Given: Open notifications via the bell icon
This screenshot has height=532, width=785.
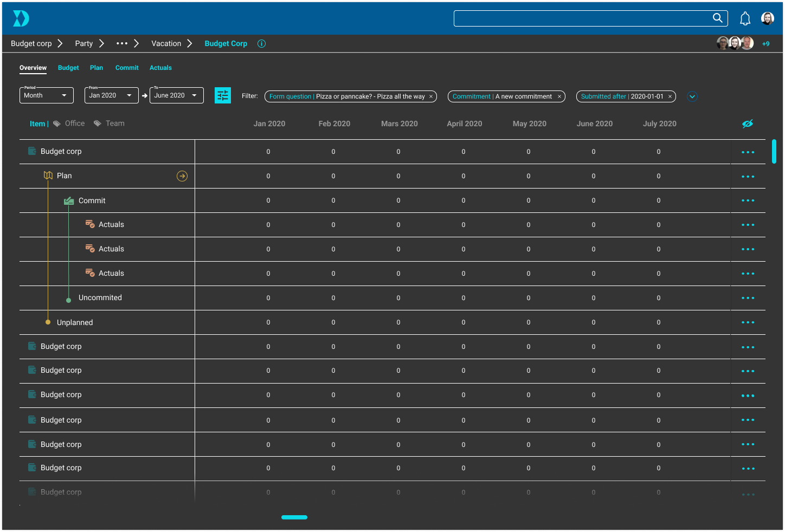Looking at the screenshot, I should (745, 18).
